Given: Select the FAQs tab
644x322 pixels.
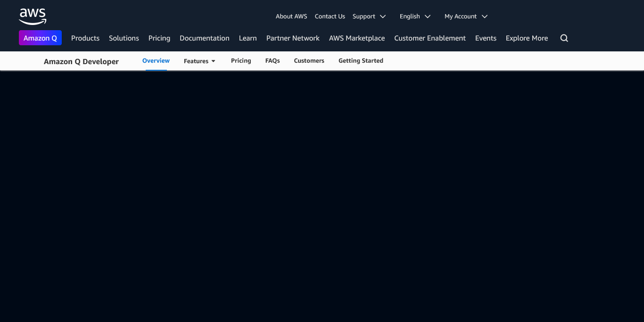Looking at the screenshot, I should tap(272, 61).
